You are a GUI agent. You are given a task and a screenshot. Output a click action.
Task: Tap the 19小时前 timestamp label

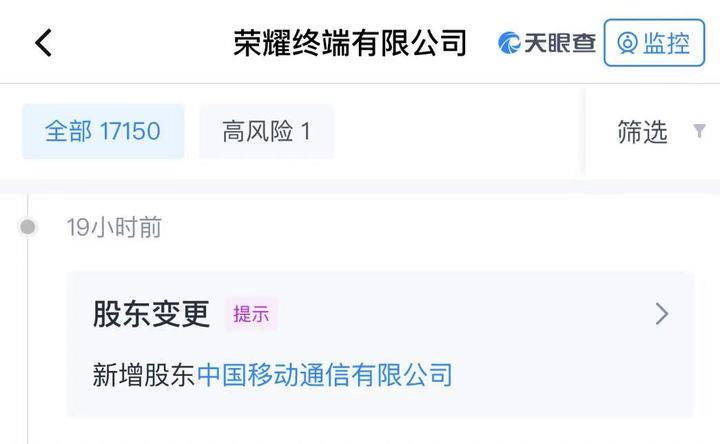pos(114,227)
